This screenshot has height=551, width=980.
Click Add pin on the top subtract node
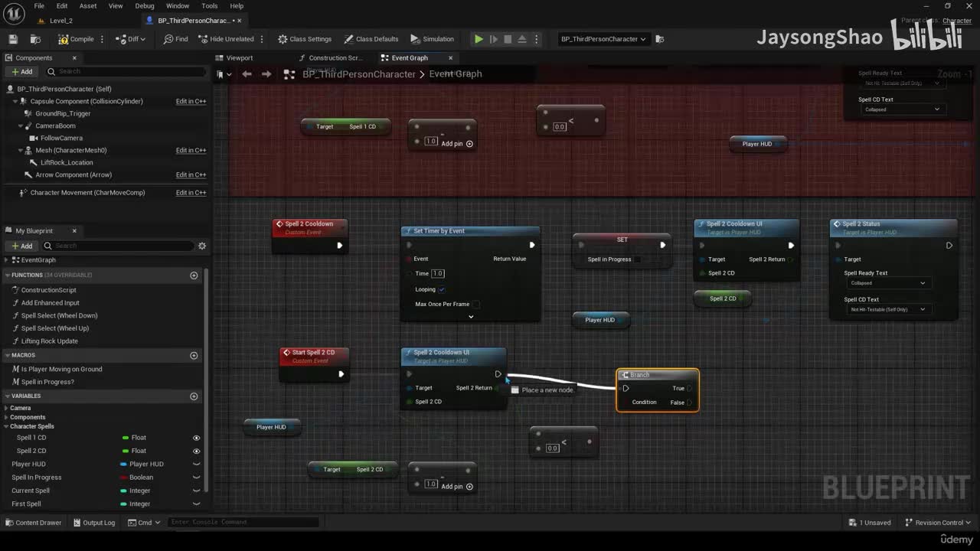click(457, 144)
